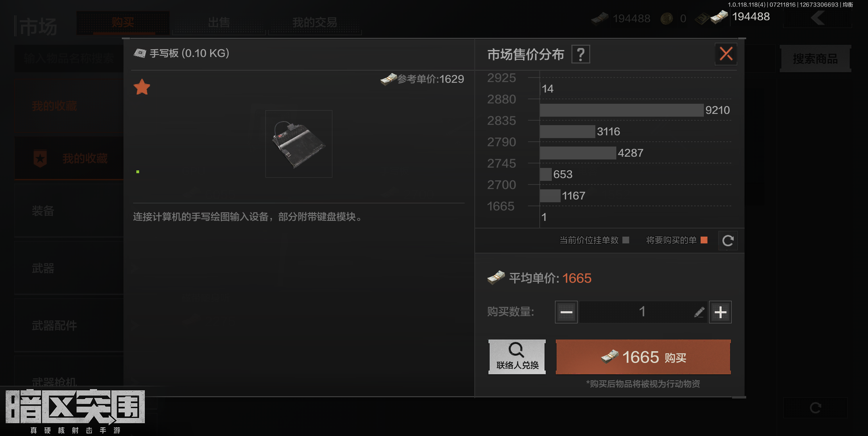Decrease purchase quantity with the minus button
Image resolution: width=868 pixels, height=436 pixels.
click(x=566, y=312)
